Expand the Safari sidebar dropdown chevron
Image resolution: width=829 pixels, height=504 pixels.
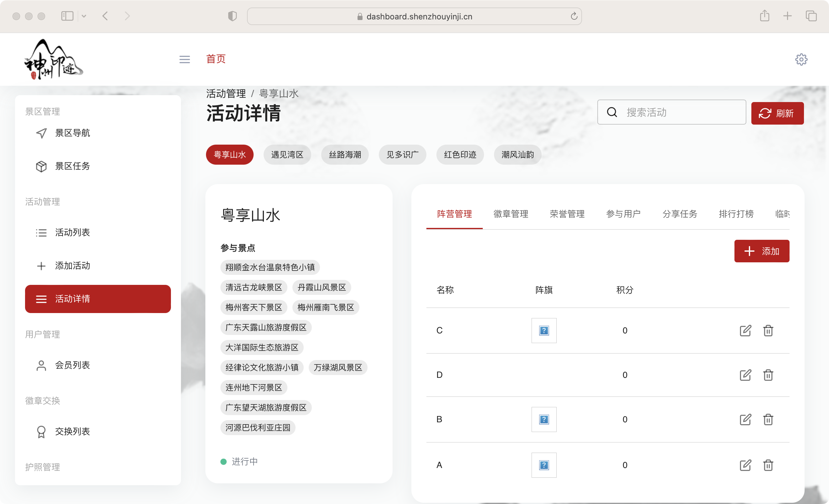pyautogui.click(x=84, y=16)
